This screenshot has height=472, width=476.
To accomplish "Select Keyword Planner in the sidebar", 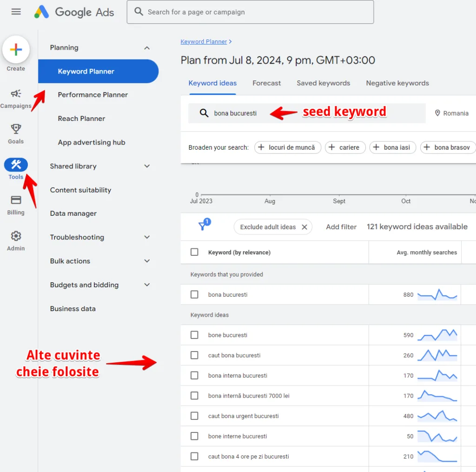I will pos(98,71).
